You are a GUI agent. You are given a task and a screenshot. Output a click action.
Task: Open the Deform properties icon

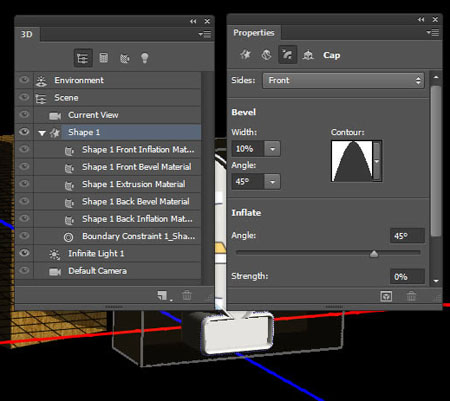coord(266,55)
